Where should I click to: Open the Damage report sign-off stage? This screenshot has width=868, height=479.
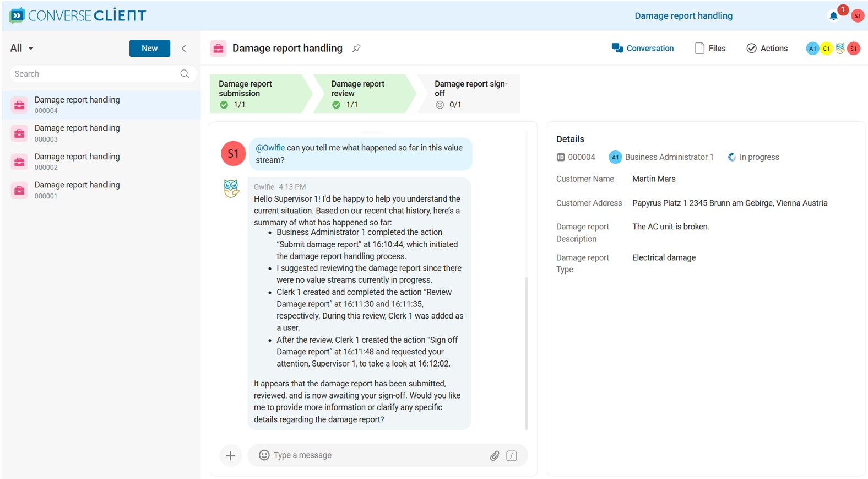469,94
